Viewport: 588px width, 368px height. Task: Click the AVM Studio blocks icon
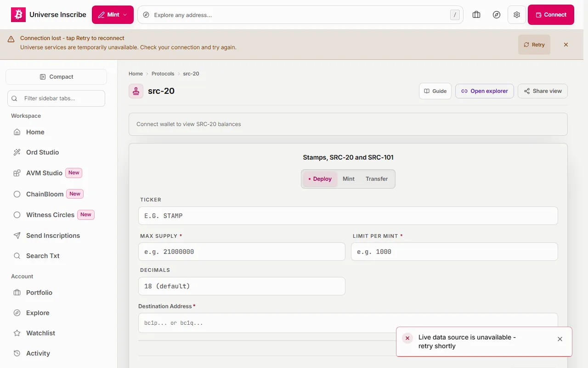[x=17, y=173]
